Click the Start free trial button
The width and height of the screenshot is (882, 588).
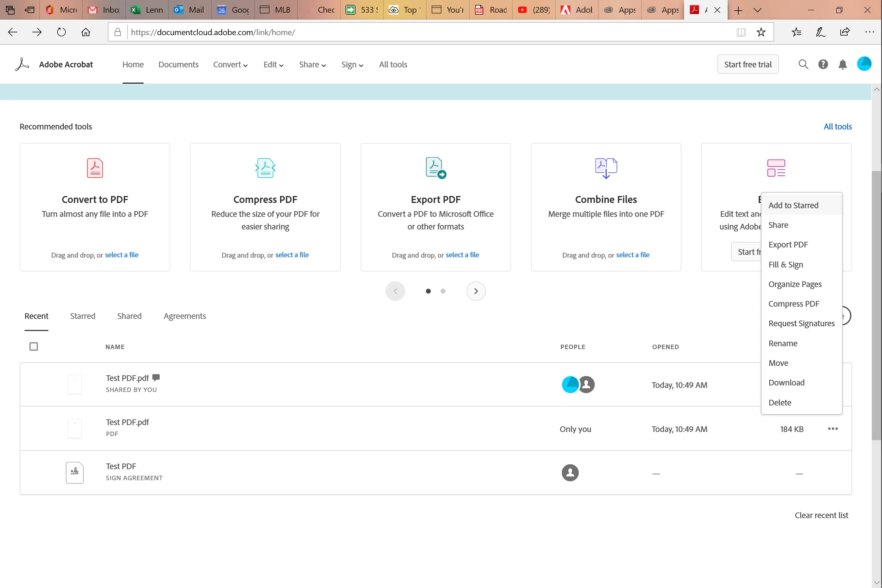point(748,65)
